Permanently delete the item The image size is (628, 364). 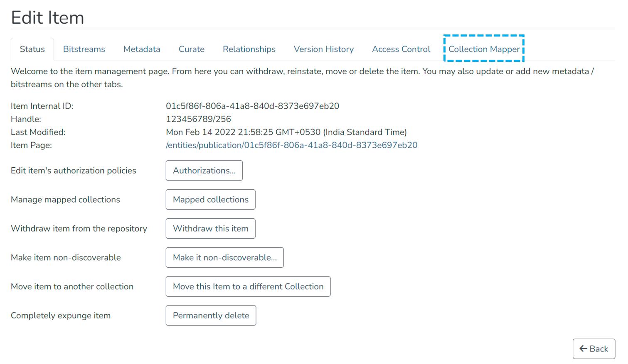point(211,315)
